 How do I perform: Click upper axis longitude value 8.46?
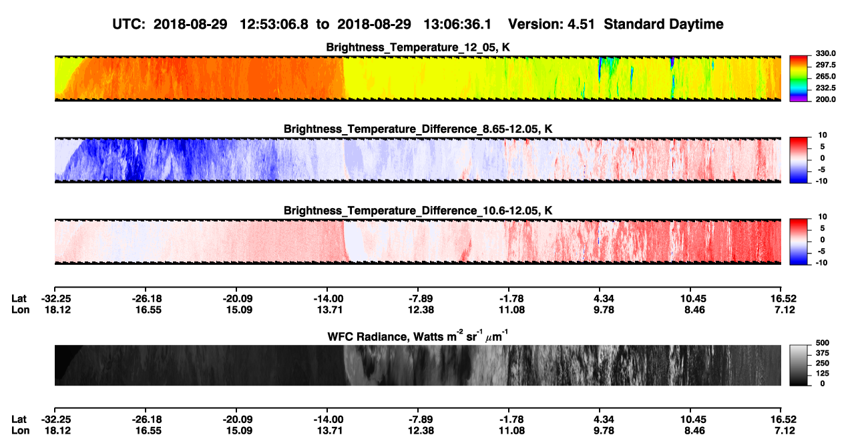(690, 310)
